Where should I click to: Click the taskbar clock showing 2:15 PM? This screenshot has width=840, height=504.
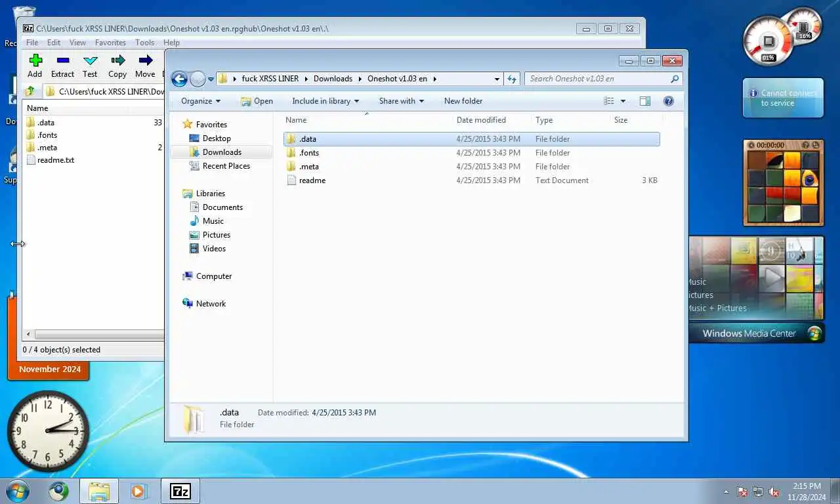[807, 492]
